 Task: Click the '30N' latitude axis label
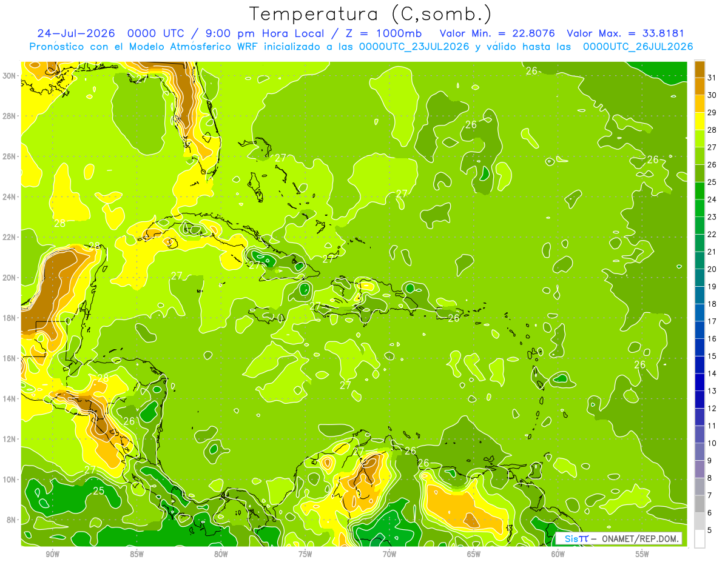pyautogui.click(x=10, y=76)
